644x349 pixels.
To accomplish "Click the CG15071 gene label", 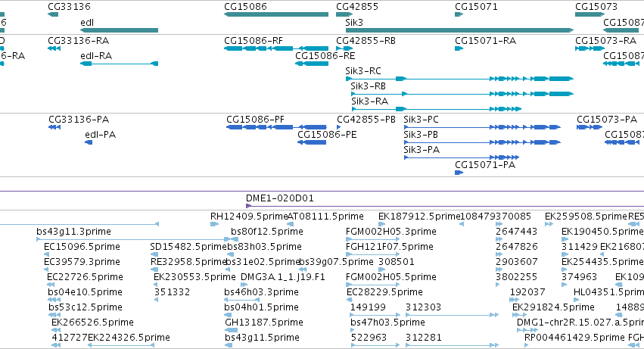I will pyautogui.click(x=476, y=7).
